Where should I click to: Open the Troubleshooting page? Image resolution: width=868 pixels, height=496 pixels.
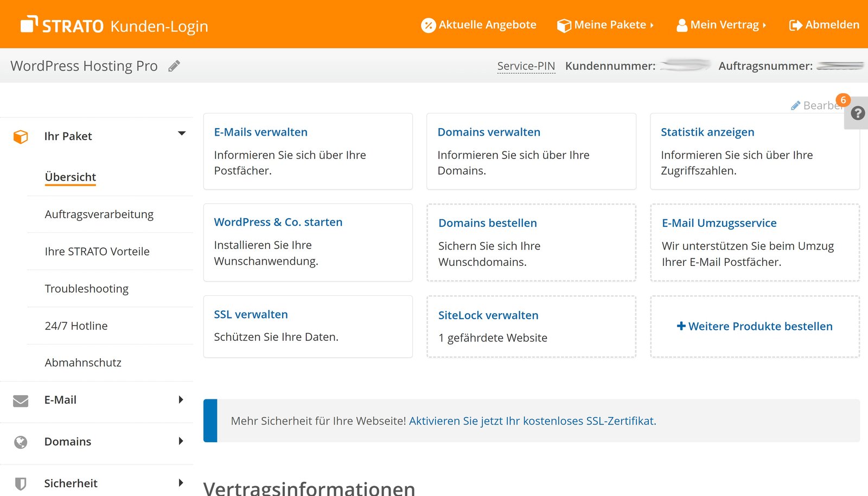tap(87, 288)
